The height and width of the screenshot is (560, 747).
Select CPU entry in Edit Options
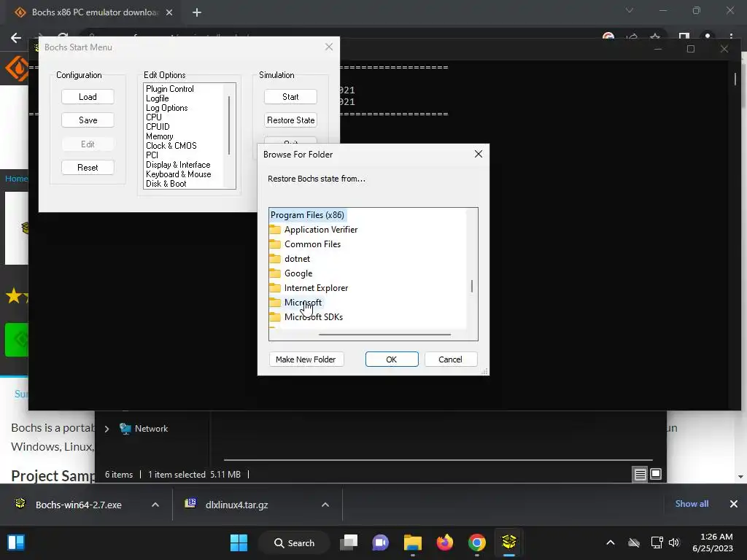(x=154, y=117)
